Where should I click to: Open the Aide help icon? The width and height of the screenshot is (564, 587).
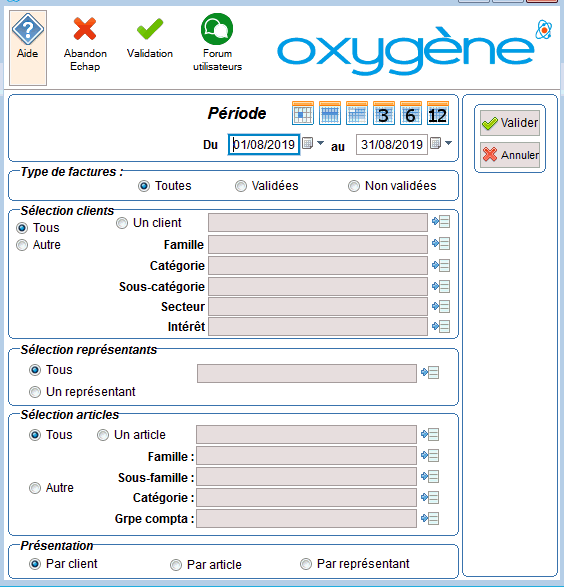pos(28,29)
